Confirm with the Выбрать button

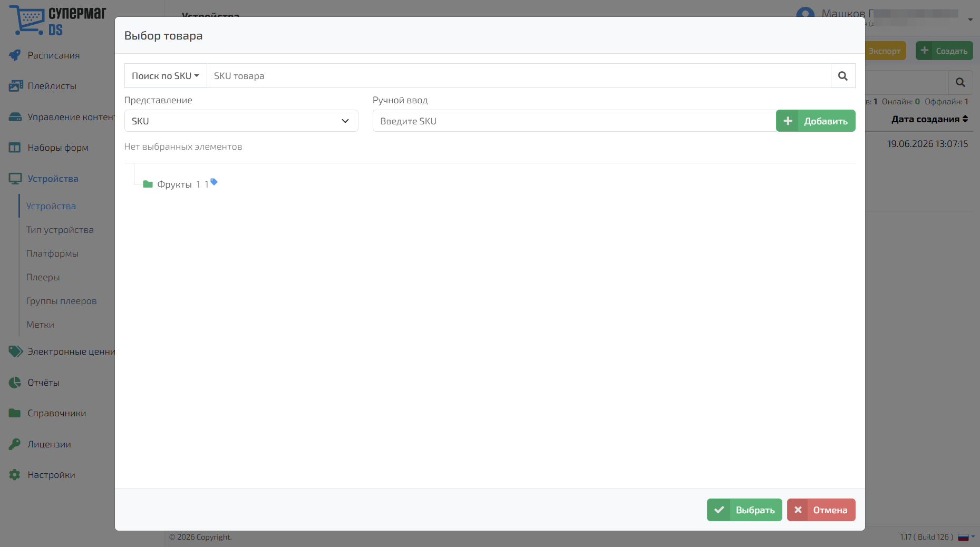tap(744, 510)
